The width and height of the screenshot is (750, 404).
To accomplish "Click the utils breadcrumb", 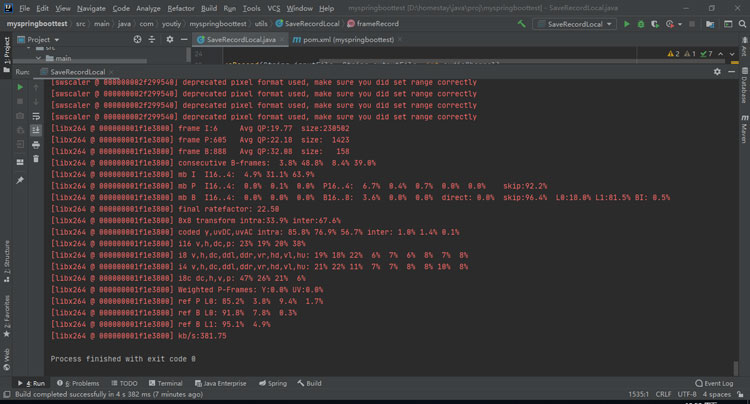I will [261, 23].
